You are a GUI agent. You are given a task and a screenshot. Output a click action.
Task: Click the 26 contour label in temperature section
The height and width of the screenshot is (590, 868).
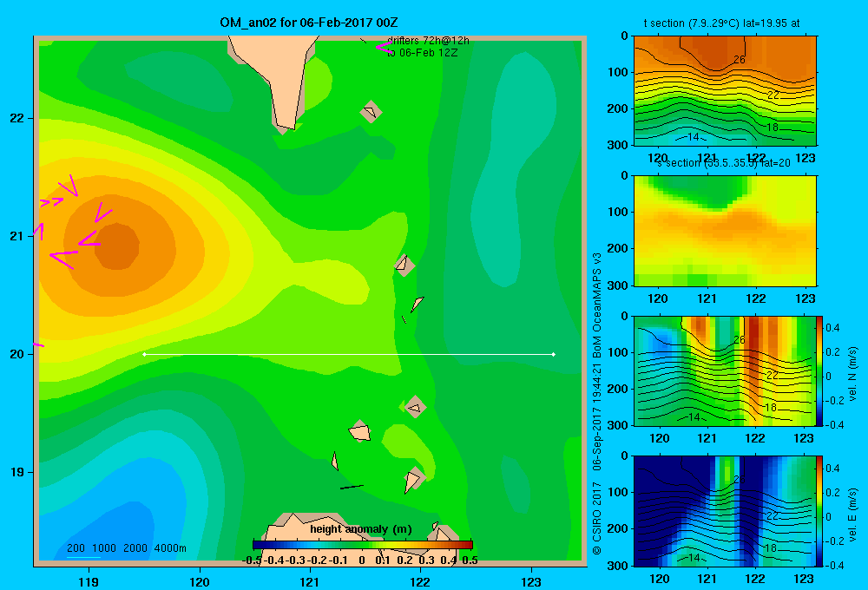point(740,59)
